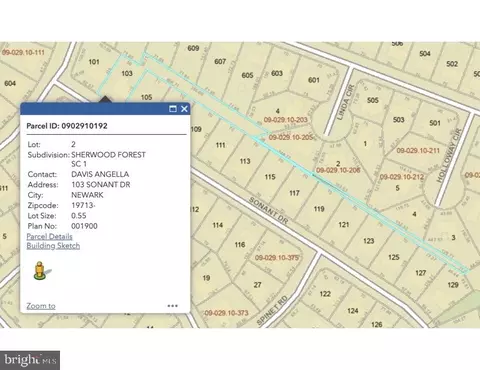
Task: Click map label 09-029.10-111
Action: 23,52
